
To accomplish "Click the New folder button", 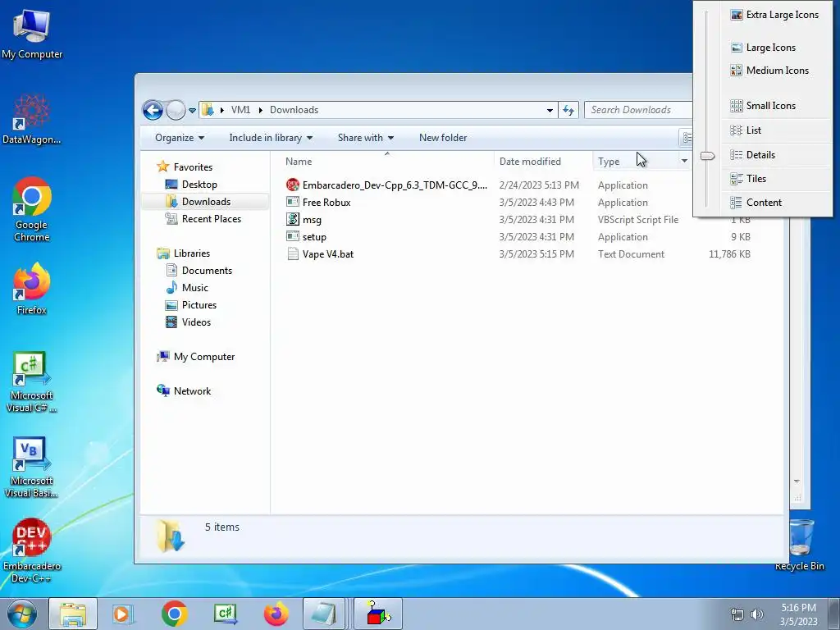I will [443, 138].
